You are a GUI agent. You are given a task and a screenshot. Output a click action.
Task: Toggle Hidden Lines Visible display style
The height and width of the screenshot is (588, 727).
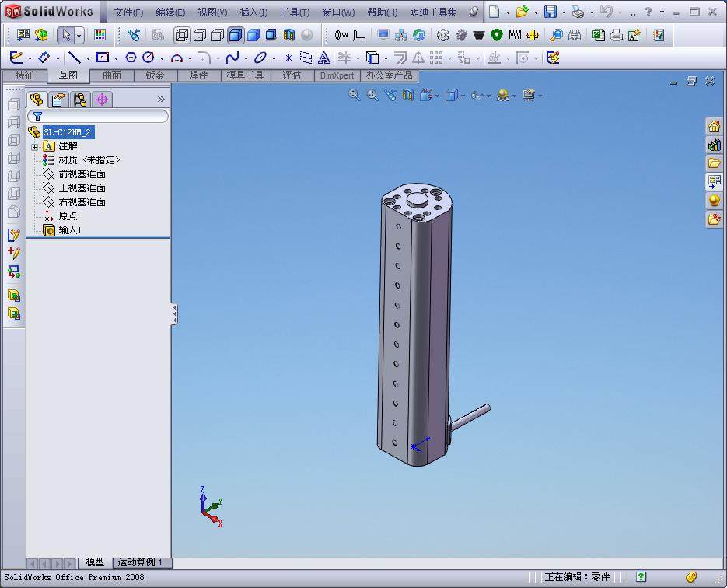click(200, 35)
